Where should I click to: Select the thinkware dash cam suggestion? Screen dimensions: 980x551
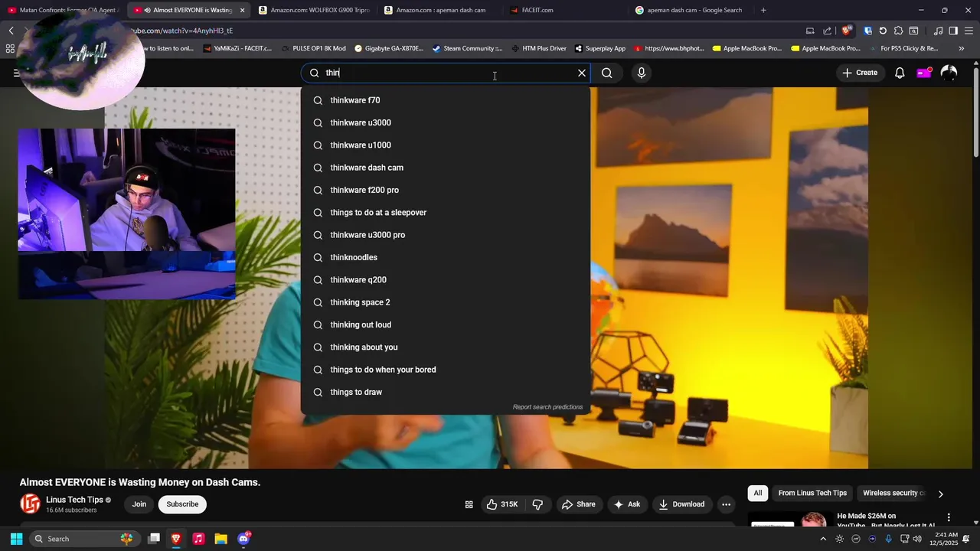click(446, 168)
